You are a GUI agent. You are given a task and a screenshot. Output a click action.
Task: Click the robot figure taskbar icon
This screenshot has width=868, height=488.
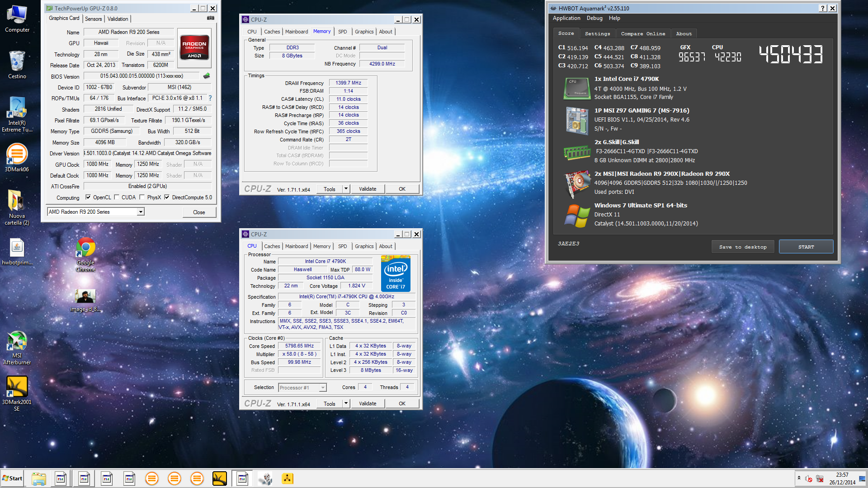pos(265,479)
